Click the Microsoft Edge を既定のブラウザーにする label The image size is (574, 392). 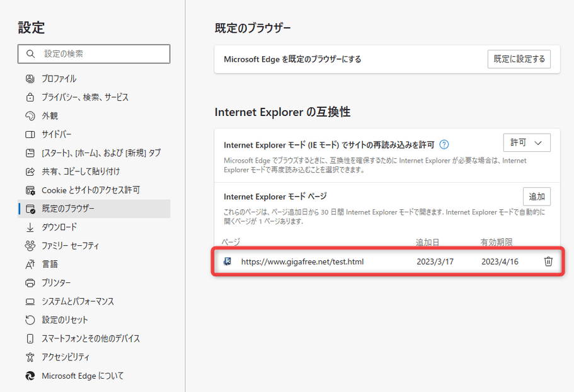point(292,59)
